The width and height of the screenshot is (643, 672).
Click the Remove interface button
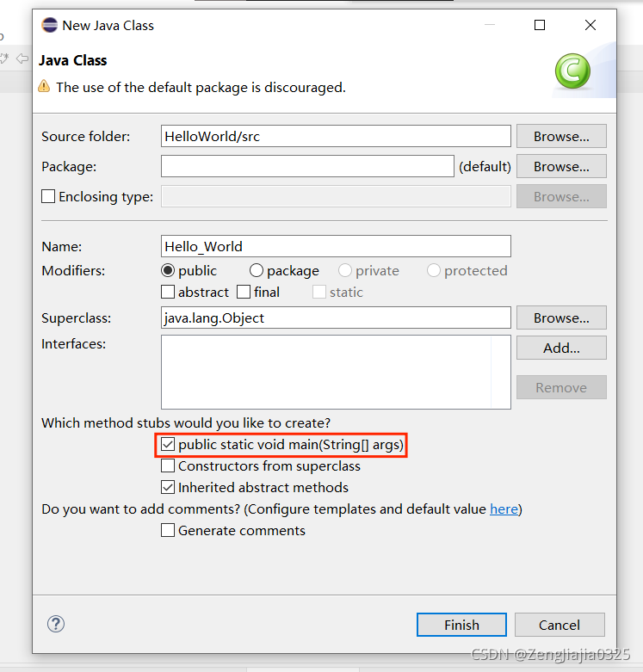point(561,387)
